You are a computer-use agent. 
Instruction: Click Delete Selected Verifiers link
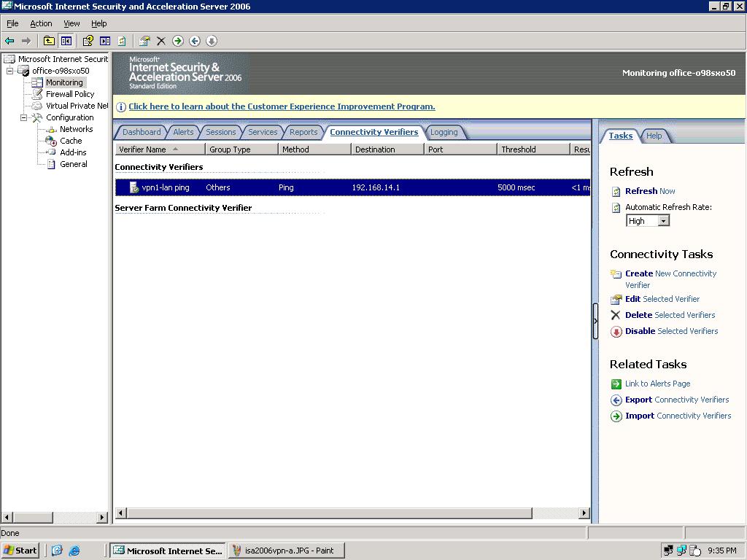(670, 315)
